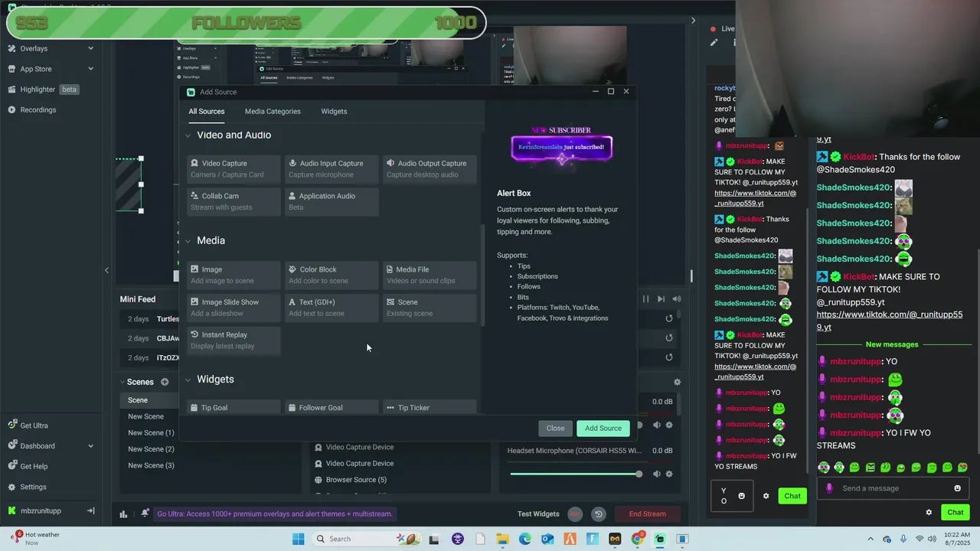Choose the Instant Replay source
The width and height of the screenshot is (980, 551).
click(234, 341)
